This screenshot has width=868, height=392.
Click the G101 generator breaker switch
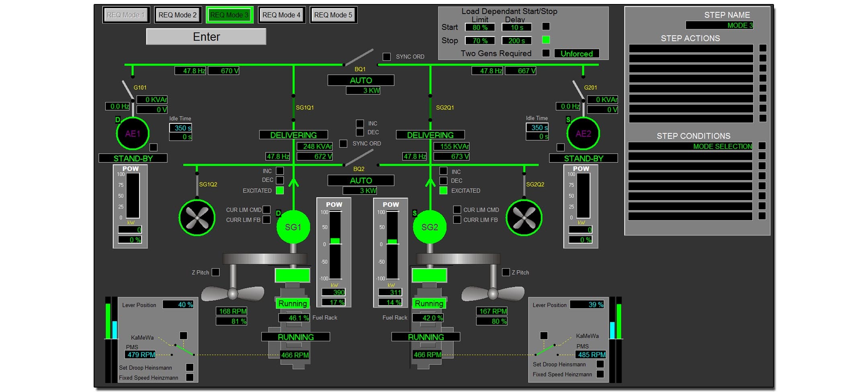[x=128, y=89]
